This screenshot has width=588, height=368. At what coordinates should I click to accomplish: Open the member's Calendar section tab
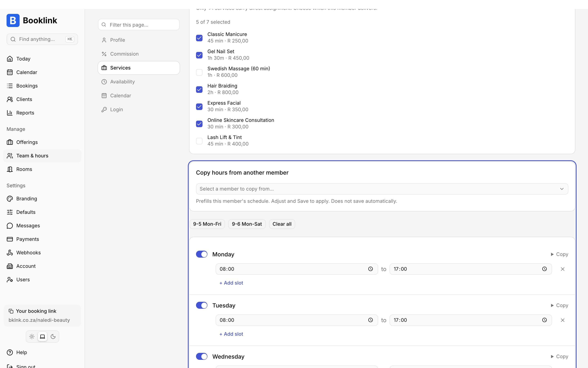[139, 96]
